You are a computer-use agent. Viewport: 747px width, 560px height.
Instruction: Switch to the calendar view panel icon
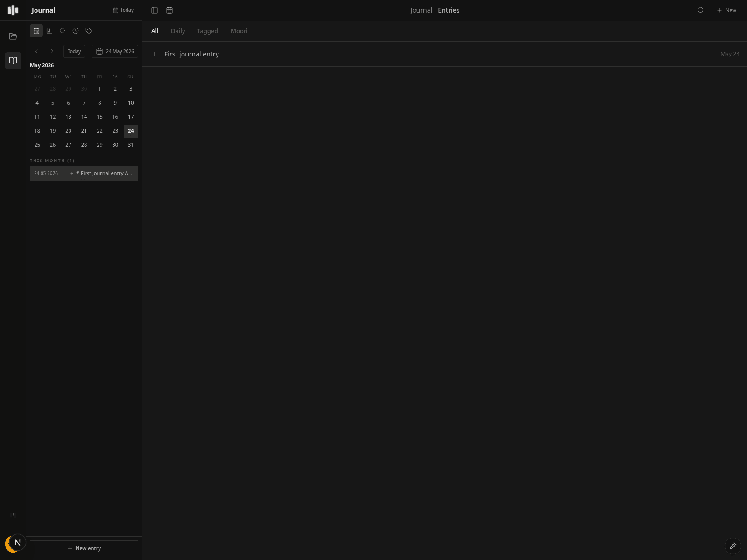pos(36,31)
